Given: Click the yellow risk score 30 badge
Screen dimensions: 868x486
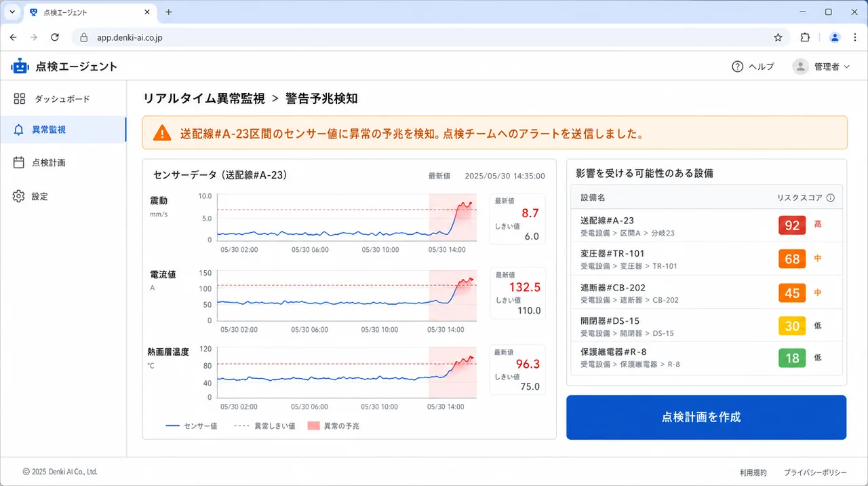Looking at the screenshot, I should (x=792, y=326).
